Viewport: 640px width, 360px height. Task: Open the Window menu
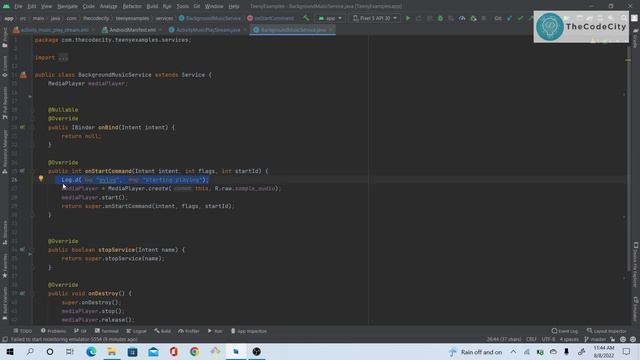click(214, 7)
